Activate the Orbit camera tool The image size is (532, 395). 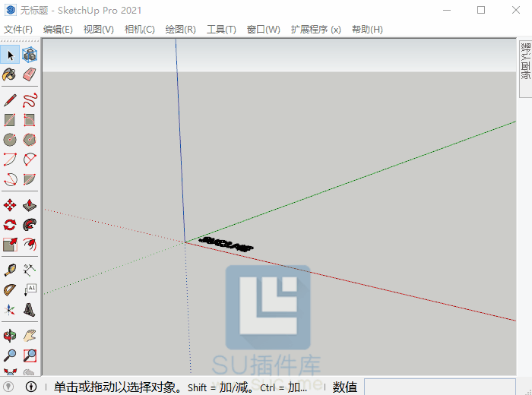tap(10, 335)
